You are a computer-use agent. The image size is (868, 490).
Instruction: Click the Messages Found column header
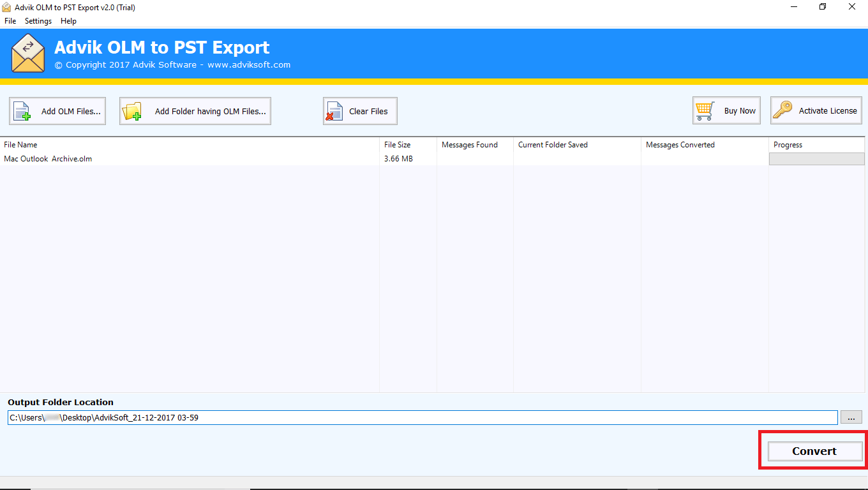pos(475,145)
